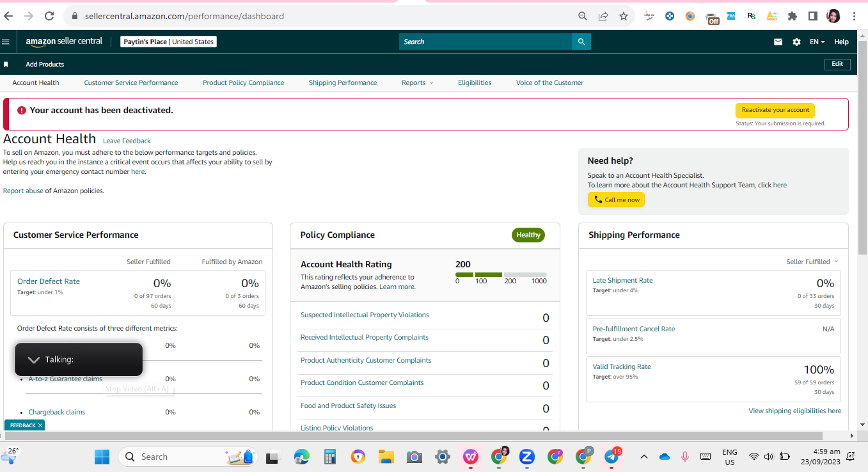Screen dimensions: 868x472
Task: Click the Leave Feedback link
Action: coord(127,141)
